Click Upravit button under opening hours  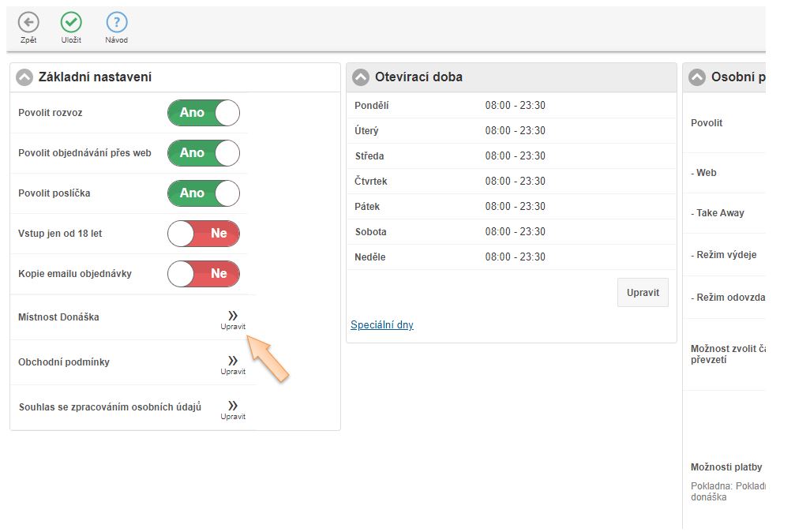[x=643, y=293]
